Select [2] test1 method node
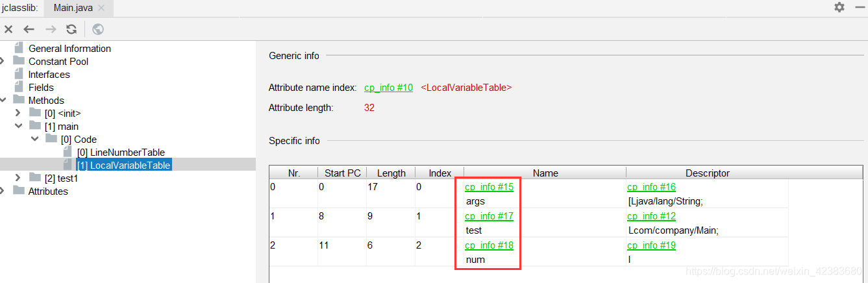This screenshot has width=868, height=283. pyautogui.click(x=61, y=178)
